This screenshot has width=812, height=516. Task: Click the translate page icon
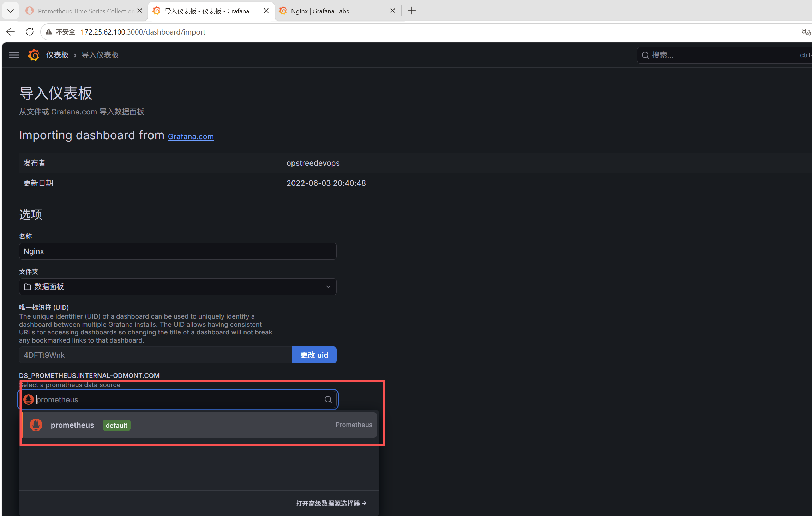[806, 32]
